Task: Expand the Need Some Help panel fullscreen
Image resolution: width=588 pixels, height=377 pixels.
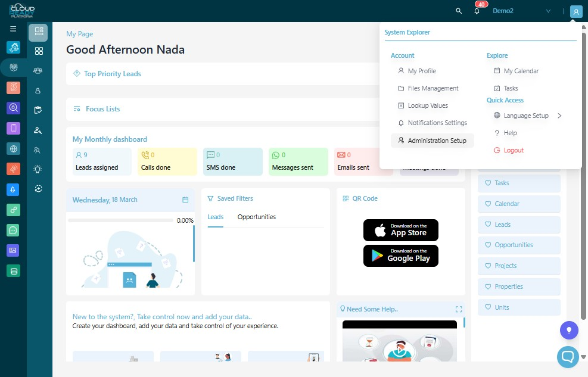Action: [459, 309]
